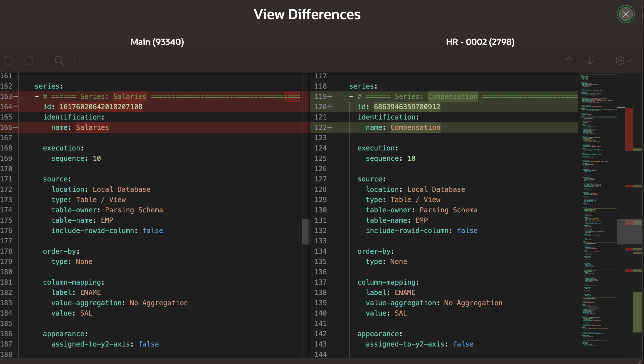The image size is (644, 364).
Task: Click the HR - 0002 (2798) header
Action: coord(480,42)
